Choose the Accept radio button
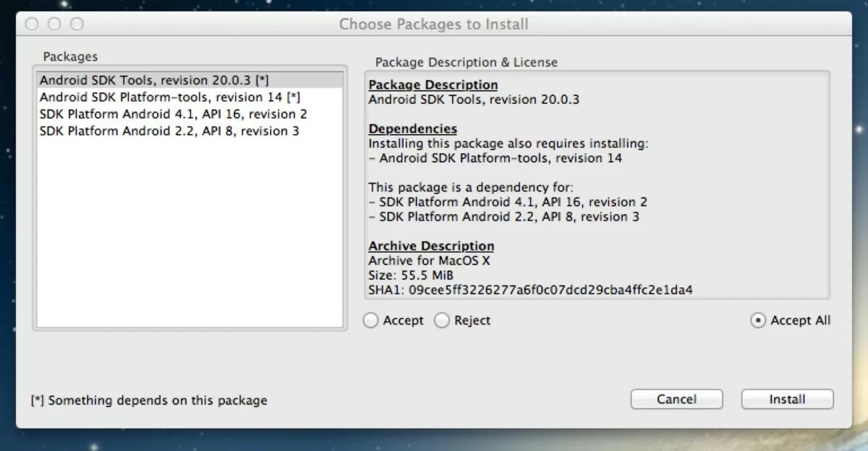 pyautogui.click(x=371, y=320)
